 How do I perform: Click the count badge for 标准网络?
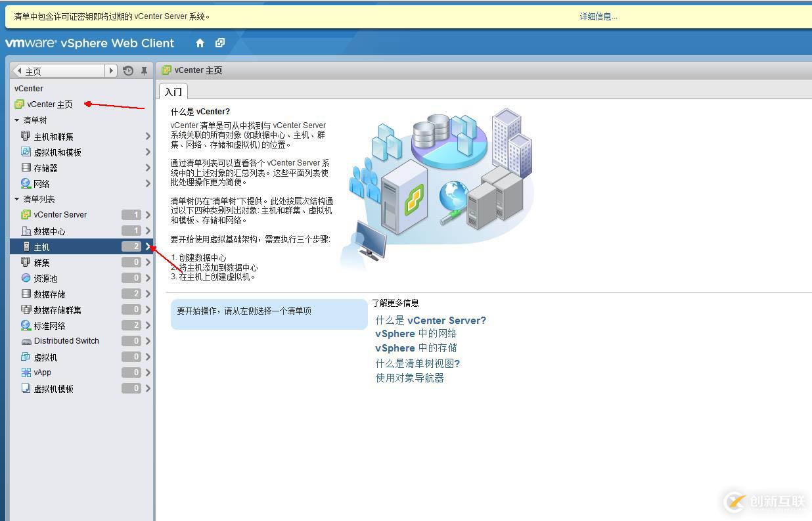[131, 325]
